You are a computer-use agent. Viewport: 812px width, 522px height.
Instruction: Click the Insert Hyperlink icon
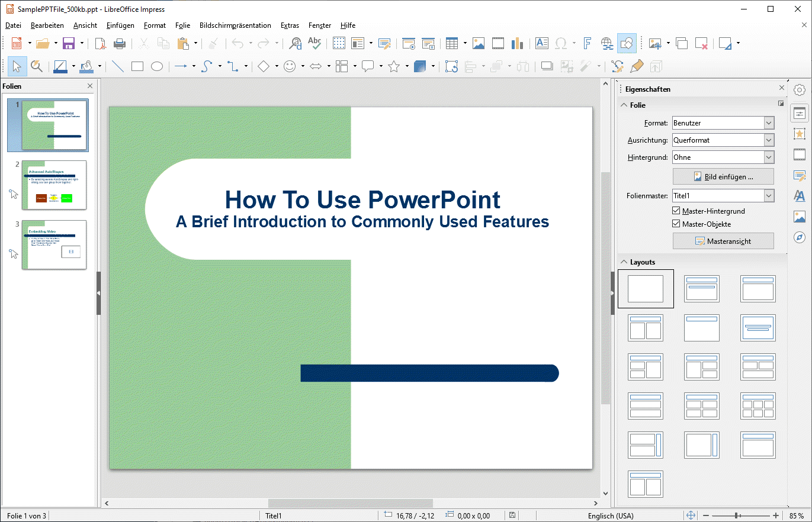coord(607,43)
